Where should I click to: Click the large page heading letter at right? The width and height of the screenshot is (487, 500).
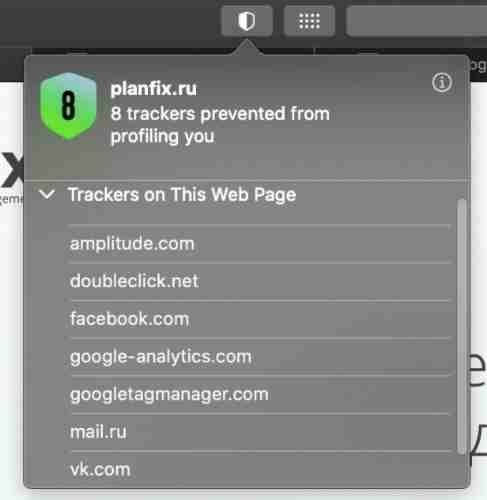[x=478, y=368]
